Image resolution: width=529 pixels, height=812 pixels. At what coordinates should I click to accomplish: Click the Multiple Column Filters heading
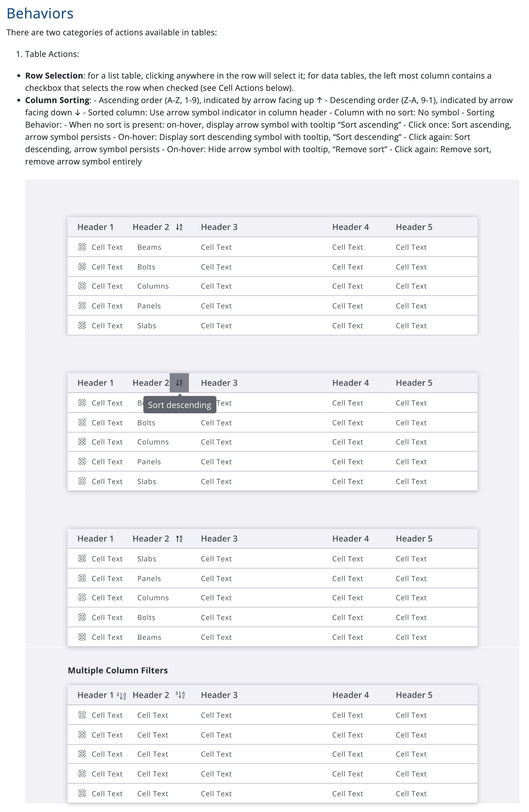pyautogui.click(x=118, y=670)
